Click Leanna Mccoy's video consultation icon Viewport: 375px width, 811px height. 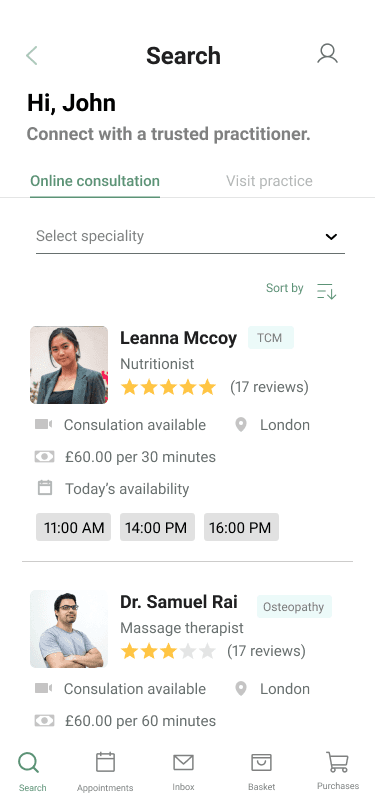point(43,425)
